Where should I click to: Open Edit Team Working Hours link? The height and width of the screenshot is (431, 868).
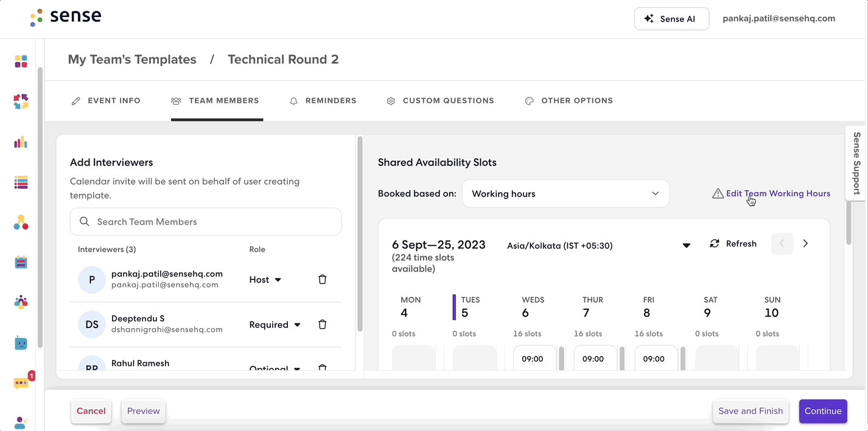coord(778,194)
